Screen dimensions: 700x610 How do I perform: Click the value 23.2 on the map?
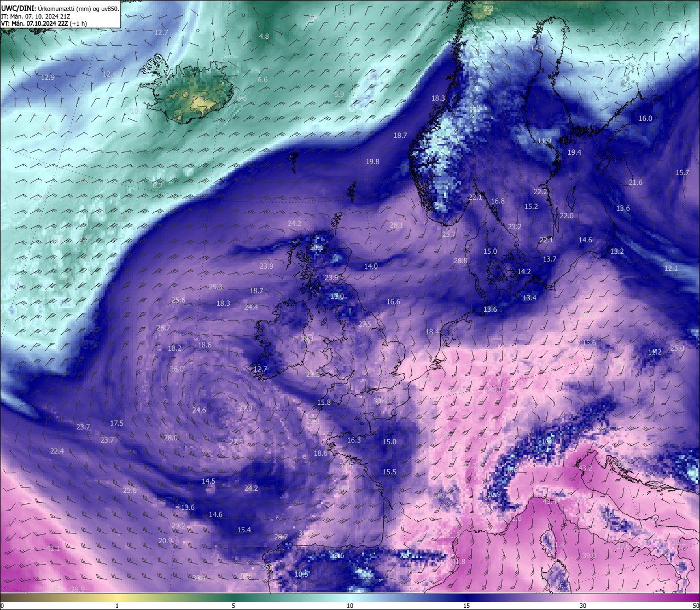coord(515,227)
